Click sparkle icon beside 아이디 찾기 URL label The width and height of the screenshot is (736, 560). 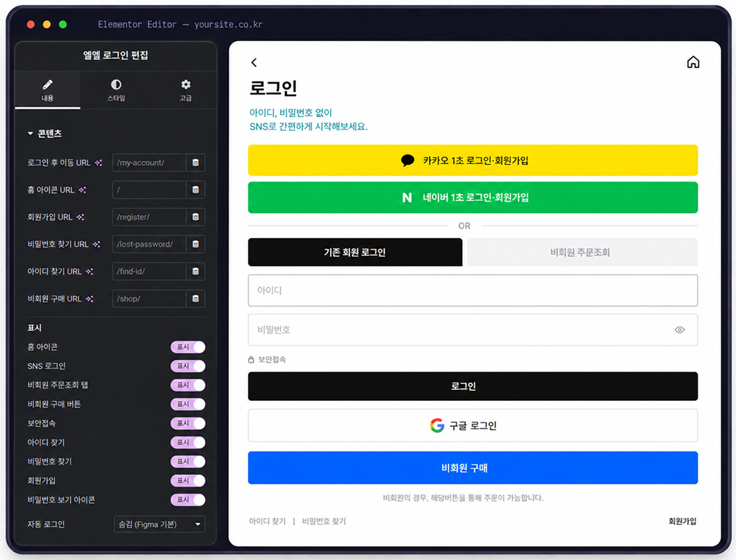pyautogui.click(x=89, y=272)
